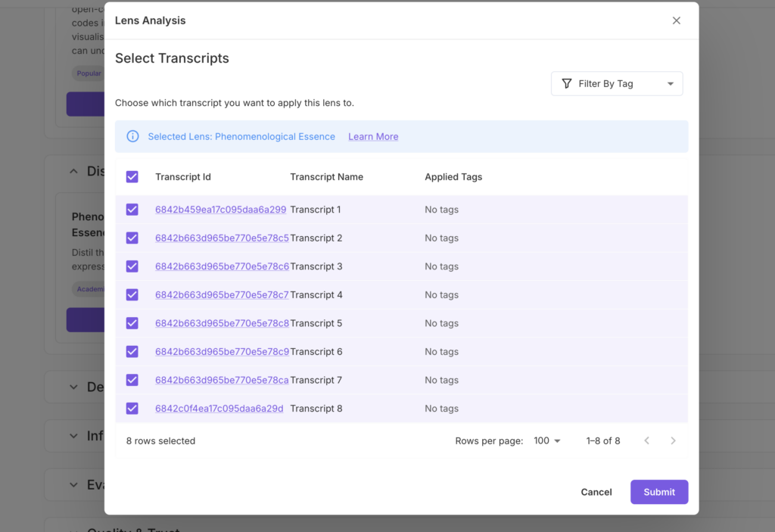
Task: Open transcript ID ending in e78c6
Action: (222, 266)
